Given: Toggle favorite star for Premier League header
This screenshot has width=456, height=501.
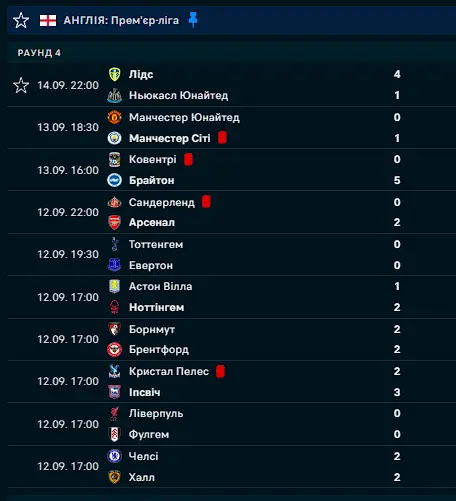Looking at the screenshot, I should (x=21, y=20).
